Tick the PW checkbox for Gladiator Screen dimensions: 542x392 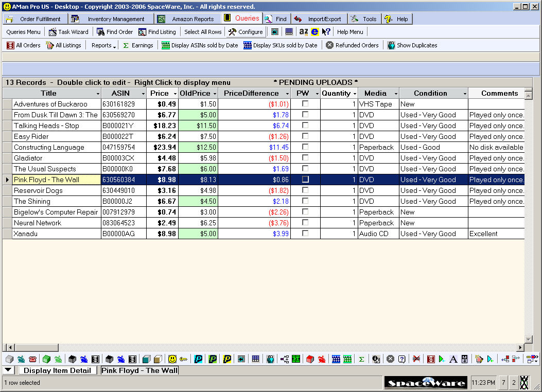(x=305, y=158)
